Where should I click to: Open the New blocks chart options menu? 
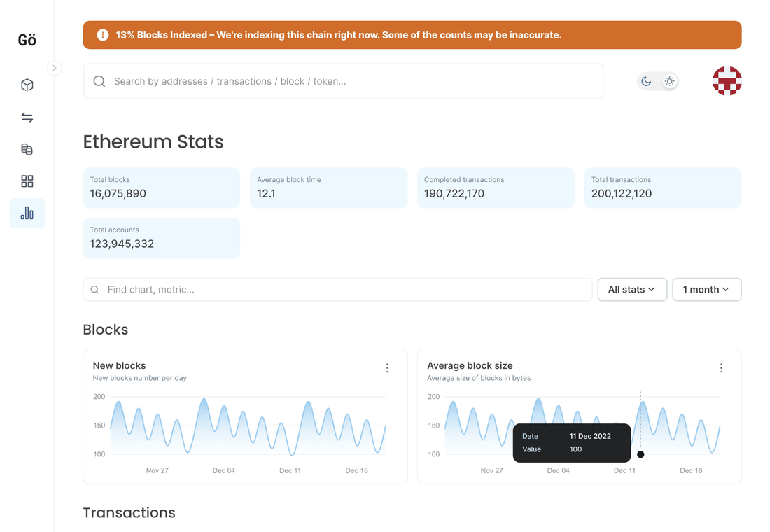[x=387, y=367]
